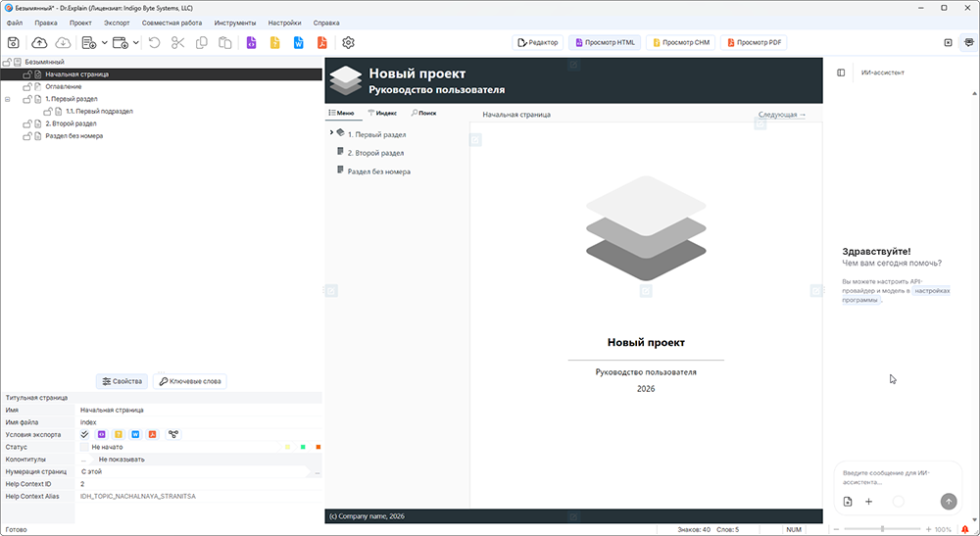Open the dropdown arrow next to capture window
The width and height of the screenshot is (980, 536).
pos(135,42)
